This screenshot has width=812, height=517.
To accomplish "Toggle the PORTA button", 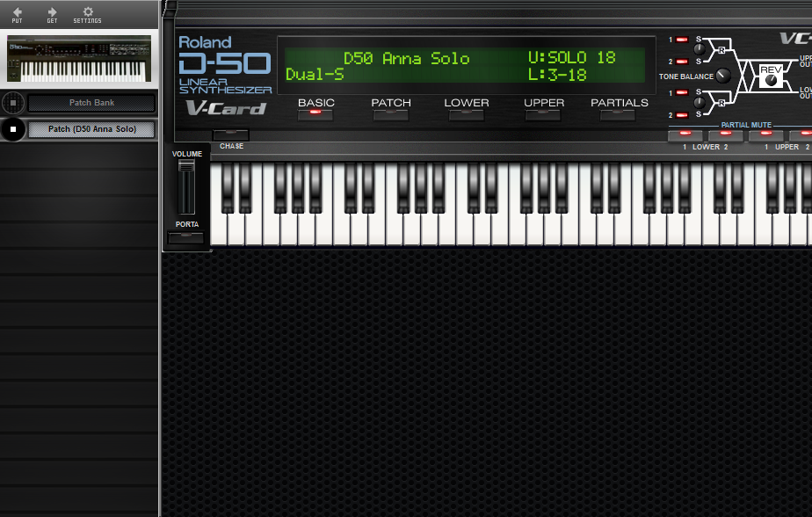I will [x=186, y=237].
